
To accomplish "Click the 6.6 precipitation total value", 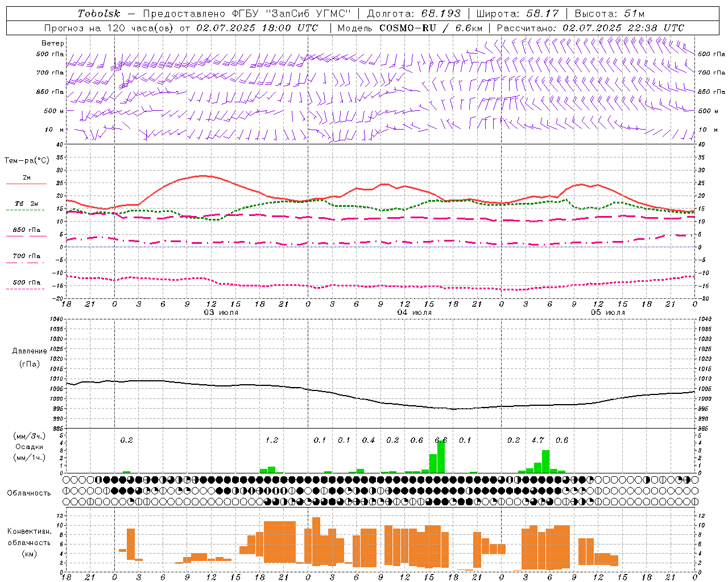I will (441, 440).
